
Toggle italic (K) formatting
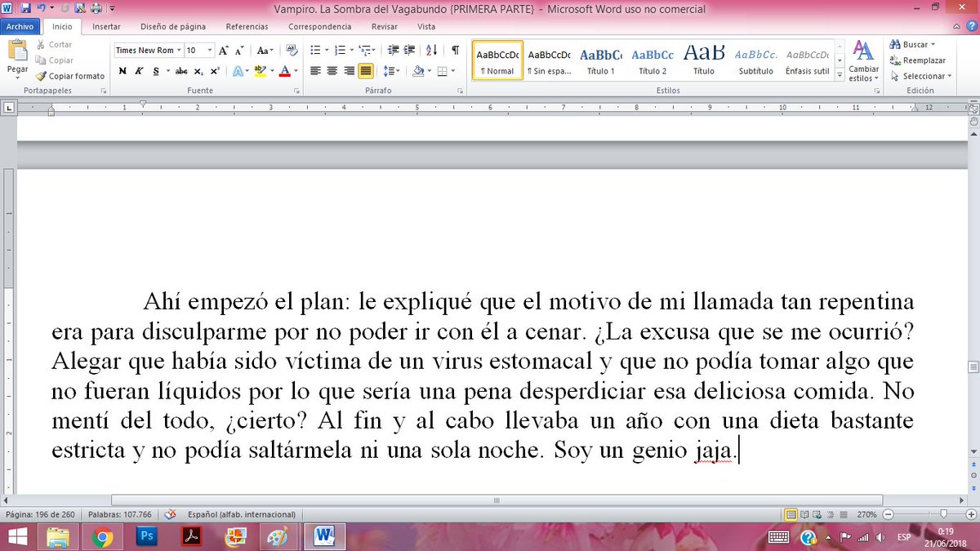139,71
